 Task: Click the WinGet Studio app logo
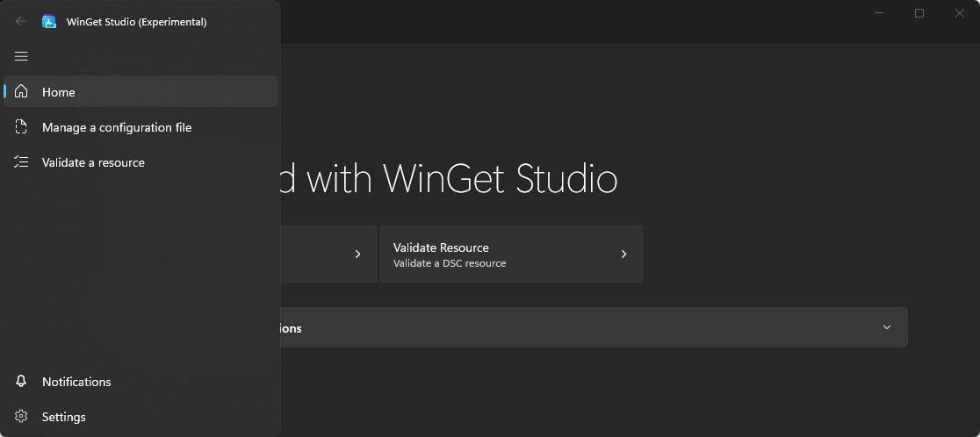tap(49, 22)
